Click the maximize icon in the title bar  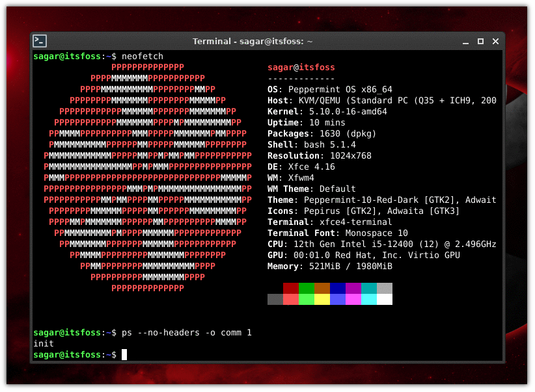coord(480,40)
